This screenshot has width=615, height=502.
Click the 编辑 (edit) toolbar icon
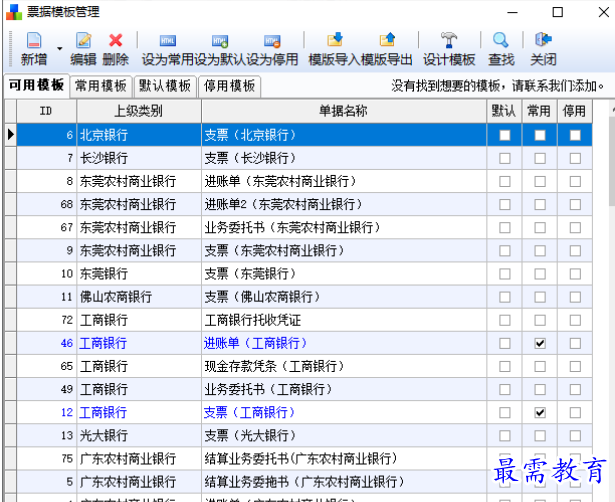[x=84, y=40]
